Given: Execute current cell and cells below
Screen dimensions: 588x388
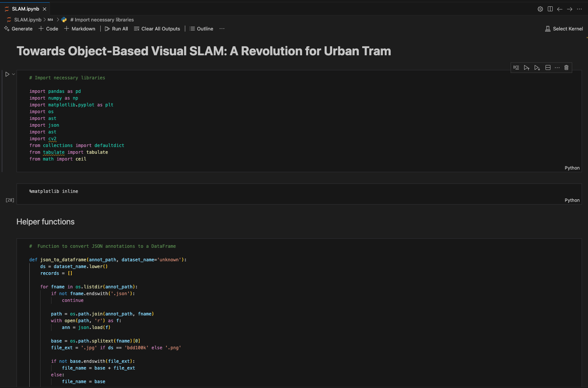Looking at the screenshot, I should (537, 68).
